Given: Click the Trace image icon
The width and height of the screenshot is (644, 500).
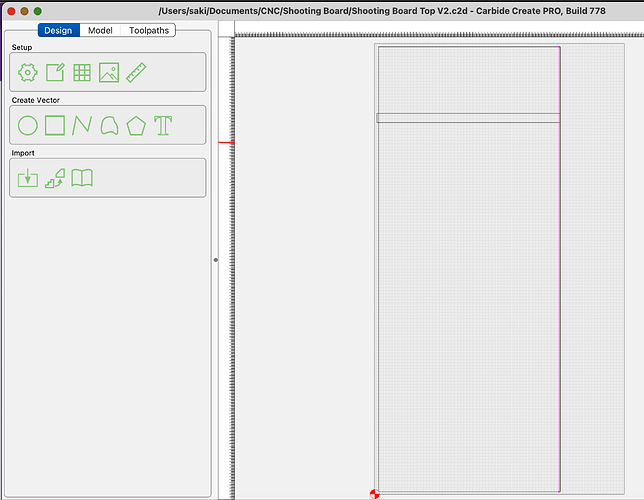Looking at the screenshot, I should pyautogui.click(x=55, y=178).
